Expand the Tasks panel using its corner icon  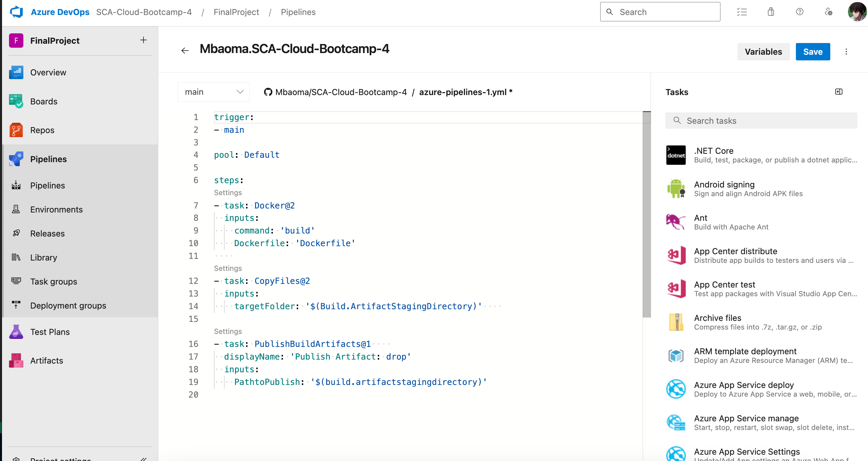coord(839,92)
